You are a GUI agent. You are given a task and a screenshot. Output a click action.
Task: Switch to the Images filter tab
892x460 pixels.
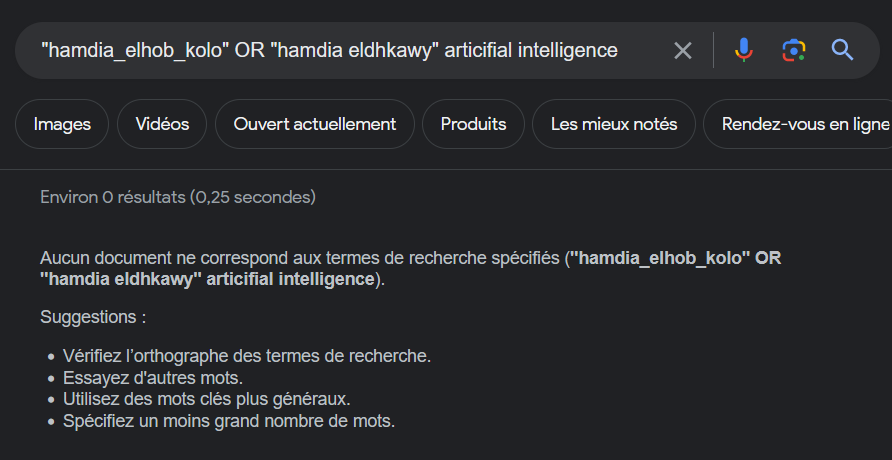tap(62, 124)
